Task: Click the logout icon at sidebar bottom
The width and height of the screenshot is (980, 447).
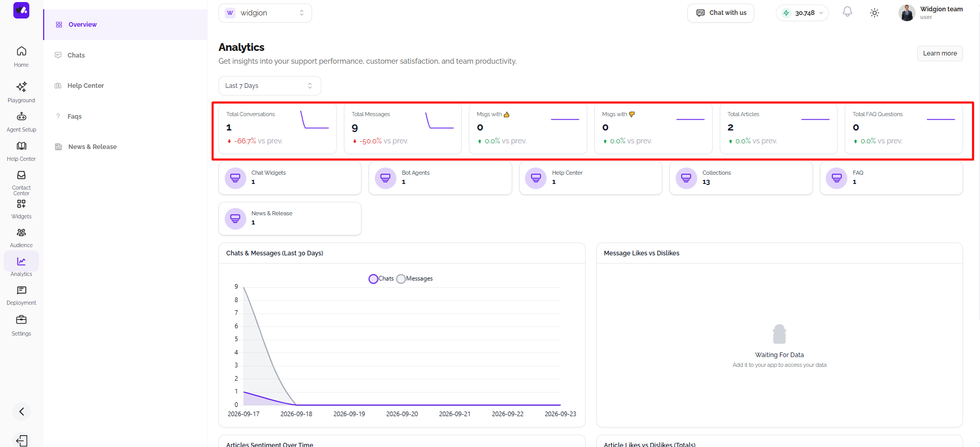Action: [x=22, y=440]
